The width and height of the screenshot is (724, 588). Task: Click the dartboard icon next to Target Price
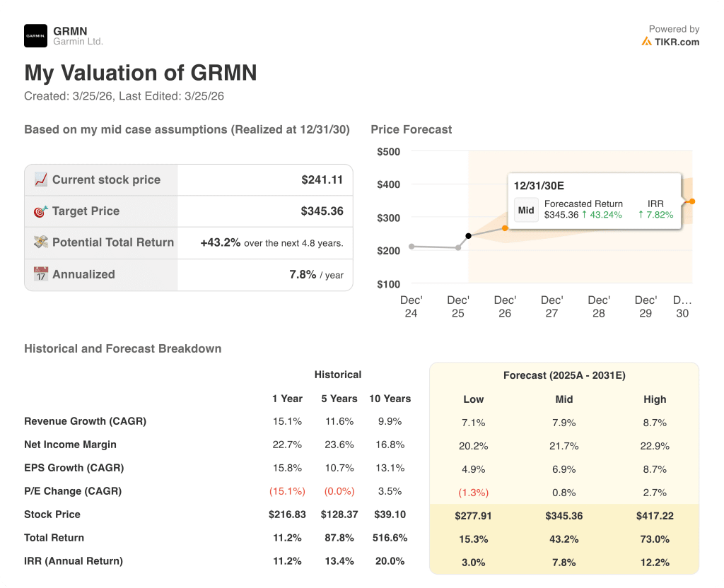(40, 211)
